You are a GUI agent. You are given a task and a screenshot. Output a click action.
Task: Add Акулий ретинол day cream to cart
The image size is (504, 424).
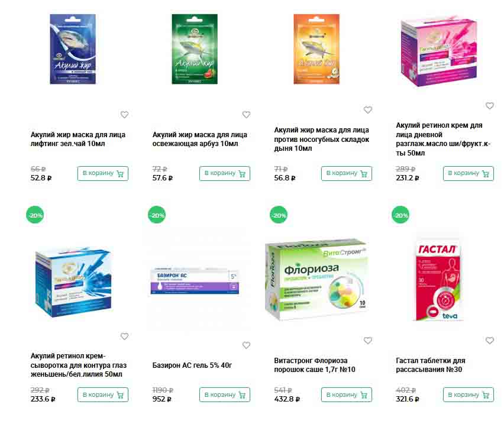coord(469,173)
